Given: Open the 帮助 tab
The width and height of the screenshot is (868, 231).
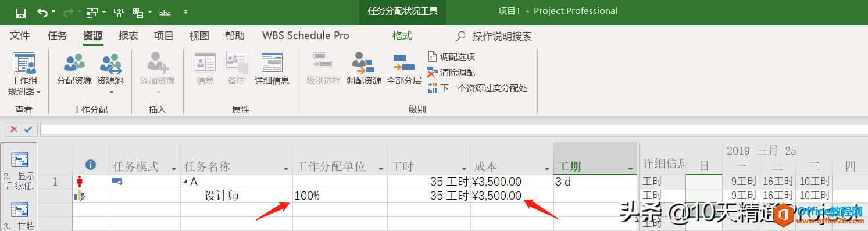Looking at the screenshot, I should point(234,36).
